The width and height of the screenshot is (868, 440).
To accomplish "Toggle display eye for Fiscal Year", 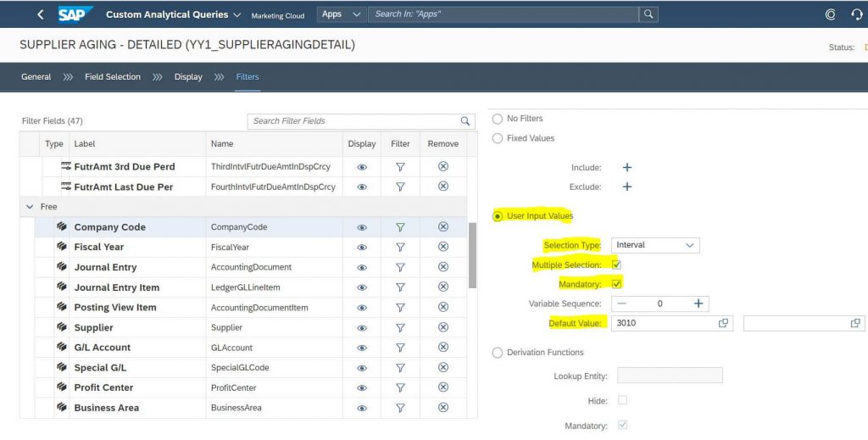I will point(361,248).
